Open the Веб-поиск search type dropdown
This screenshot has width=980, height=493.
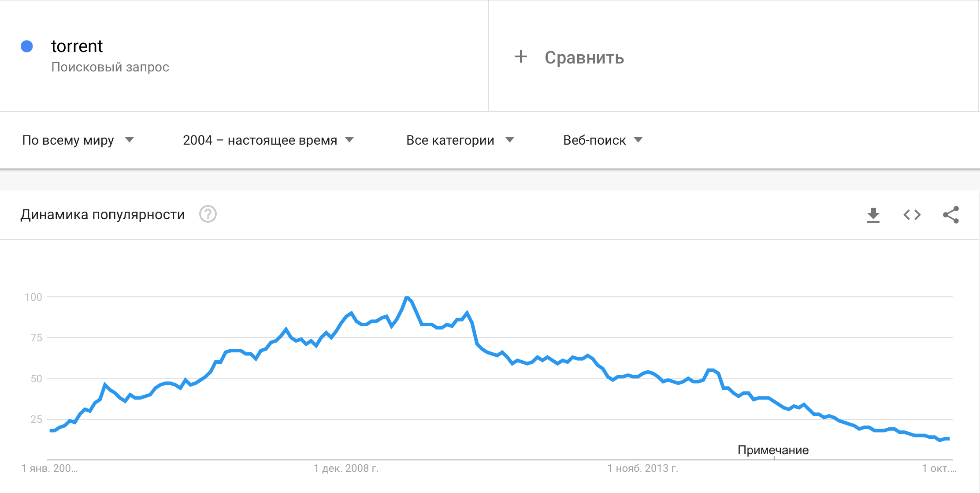pos(603,140)
